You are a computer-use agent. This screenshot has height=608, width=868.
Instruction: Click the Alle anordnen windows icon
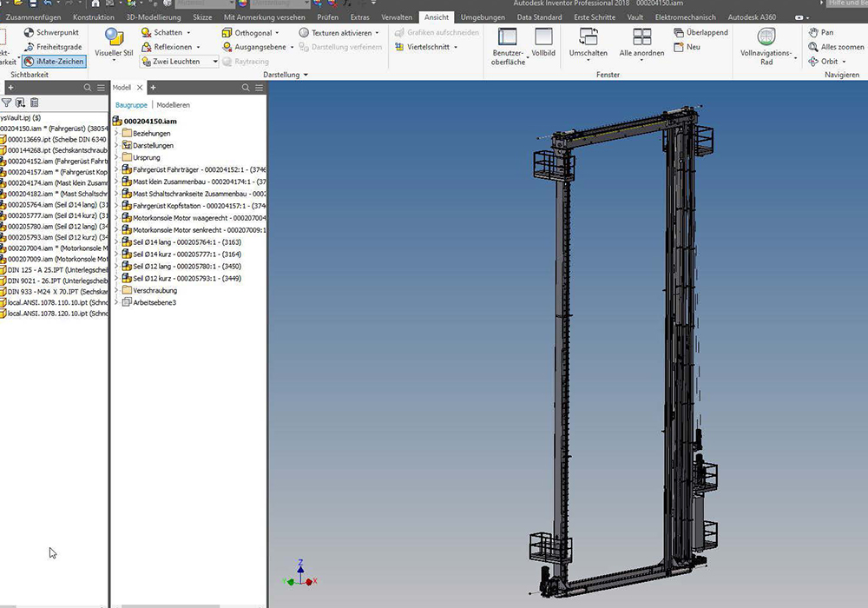tap(641, 36)
